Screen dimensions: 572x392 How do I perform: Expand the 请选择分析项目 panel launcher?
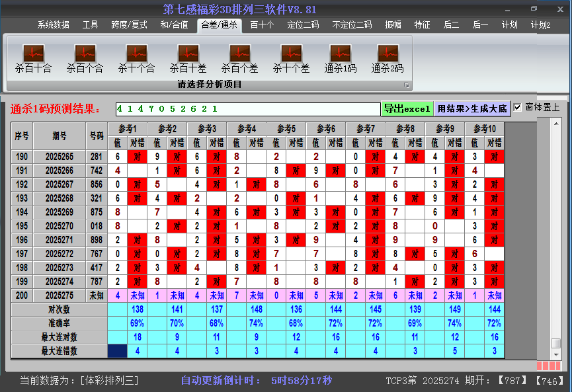(x=407, y=85)
